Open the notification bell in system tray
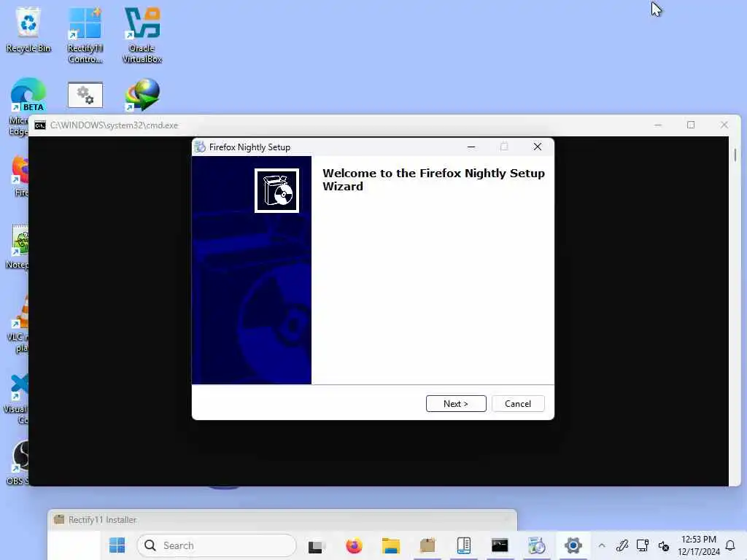Viewport: 747px width, 560px height. 730,545
